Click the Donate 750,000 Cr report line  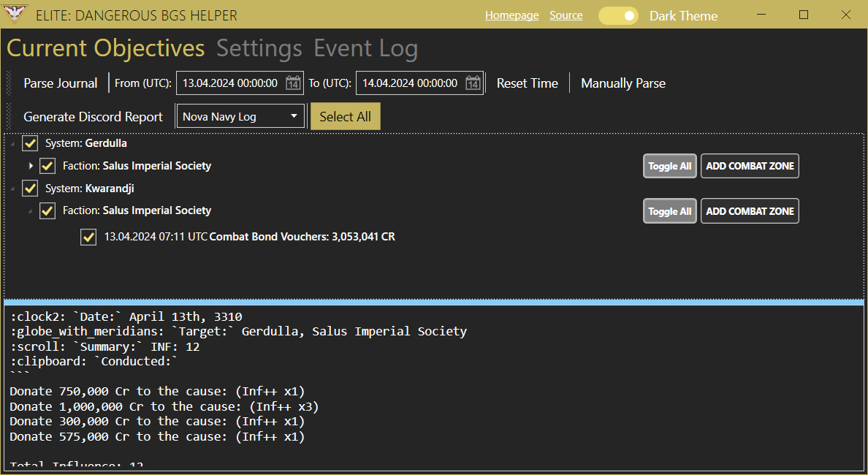[x=157, y=392]
